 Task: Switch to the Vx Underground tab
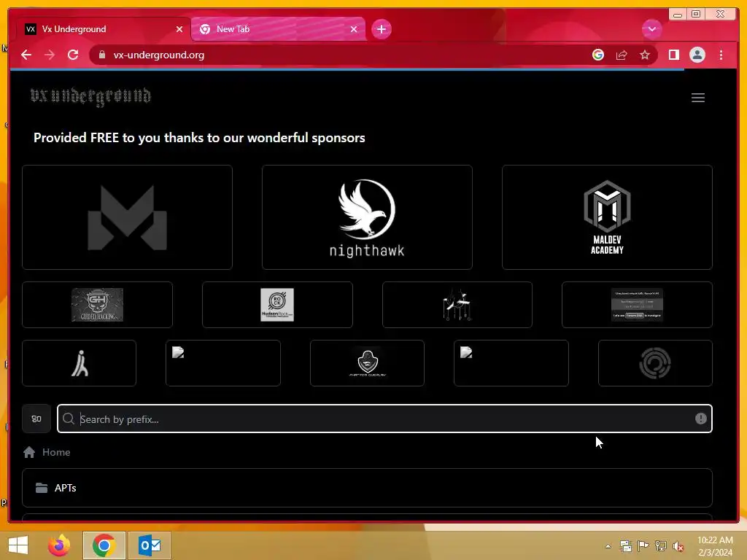[x=104, y=29]
